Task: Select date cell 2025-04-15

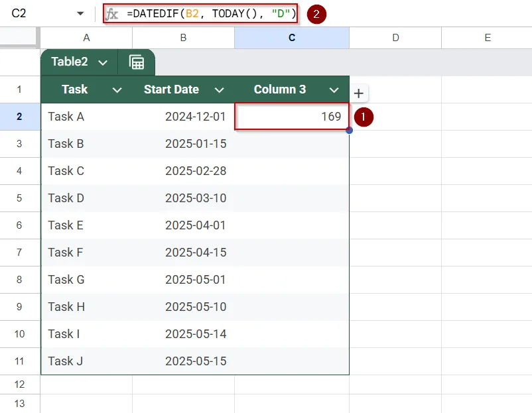Action: pos(183,253)
